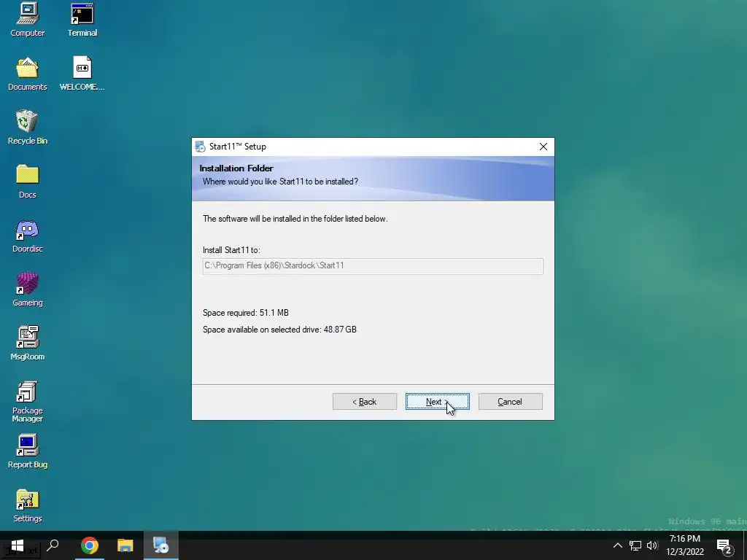
Task: Select the Package Manager icon
Action: 28,402
